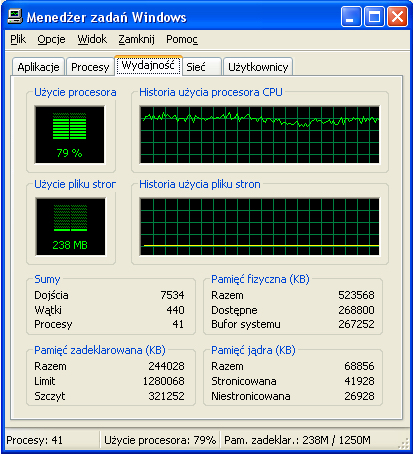The width and height of the screenshot is (413, 454).
Task: Click the CPU usage history graph
Action: pos(259,135)
